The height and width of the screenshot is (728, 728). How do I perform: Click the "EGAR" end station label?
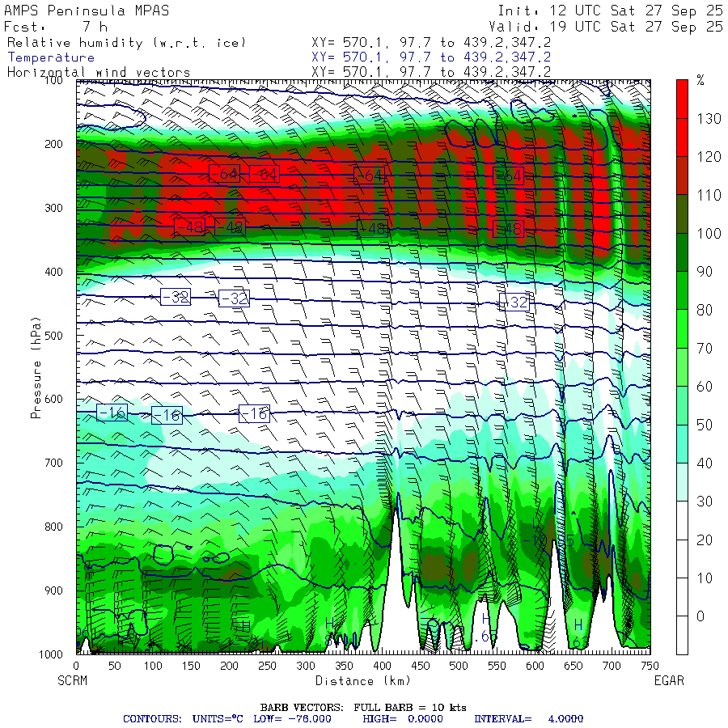(x=669, y=680)
